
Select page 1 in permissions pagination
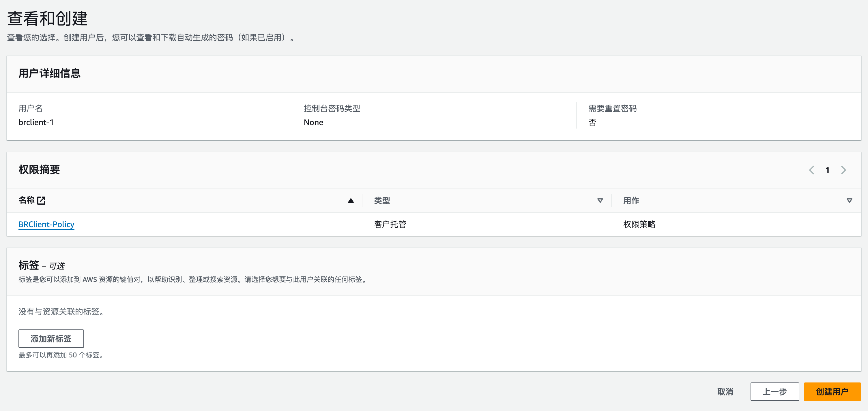coord(827,170)
